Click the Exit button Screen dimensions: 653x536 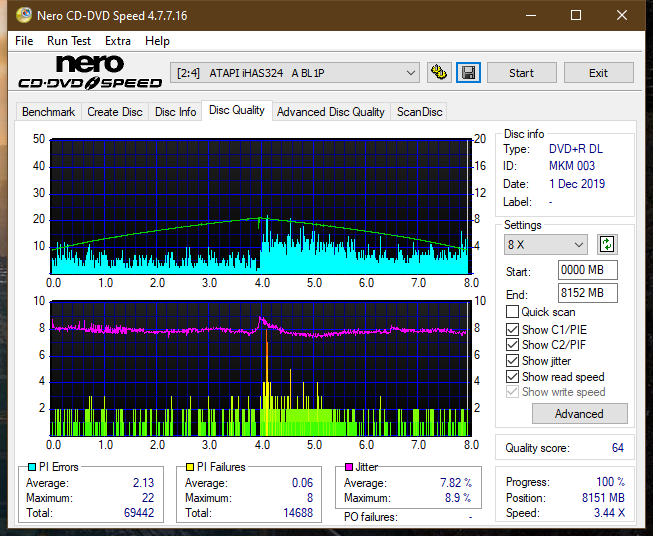598,73
